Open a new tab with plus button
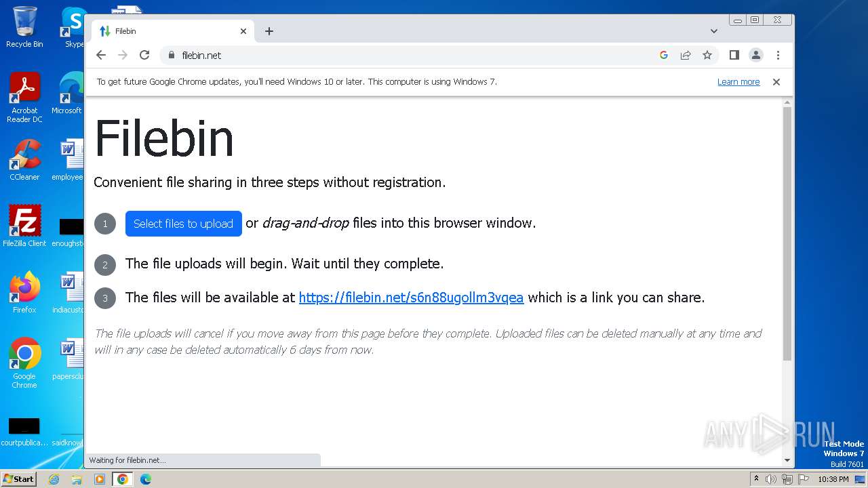Screen dimensions: 868x488 click(x=269, y=31)
